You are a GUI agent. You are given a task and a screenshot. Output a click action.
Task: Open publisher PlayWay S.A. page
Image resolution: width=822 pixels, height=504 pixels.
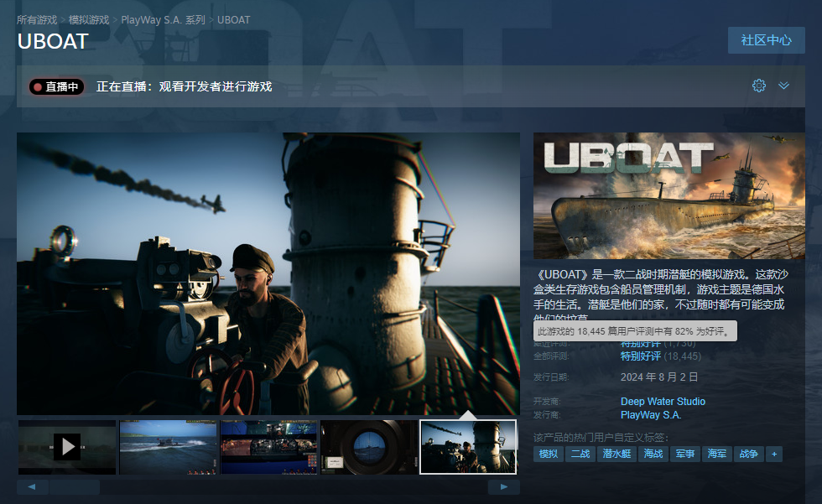651,415
